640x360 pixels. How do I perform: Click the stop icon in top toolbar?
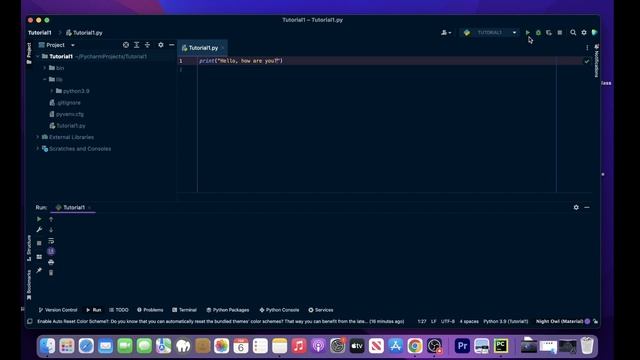(560, 33)
